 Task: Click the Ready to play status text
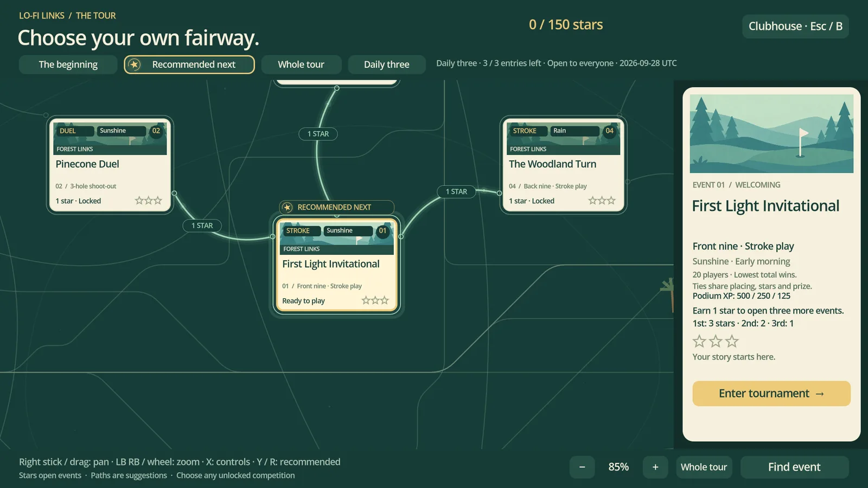point(303,301)
